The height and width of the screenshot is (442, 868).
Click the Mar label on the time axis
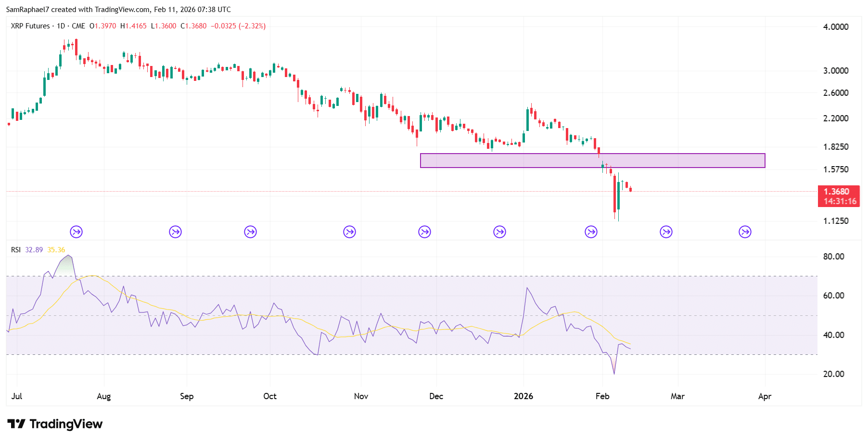click(677, 396)
